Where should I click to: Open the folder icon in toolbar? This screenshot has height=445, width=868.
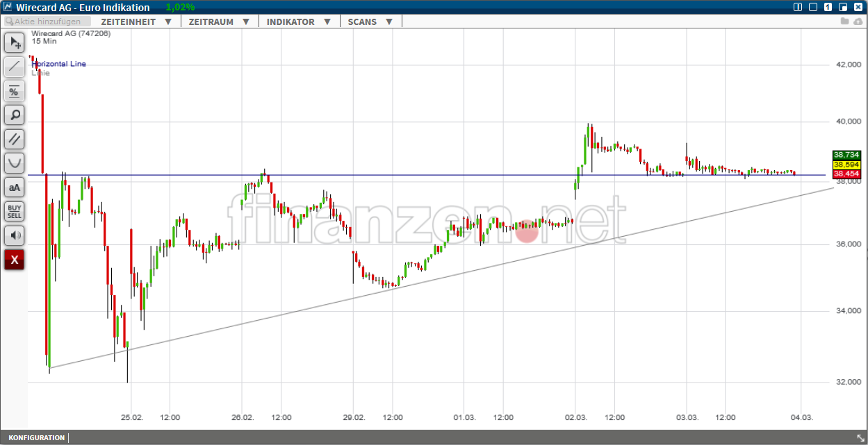coord(845,22)
